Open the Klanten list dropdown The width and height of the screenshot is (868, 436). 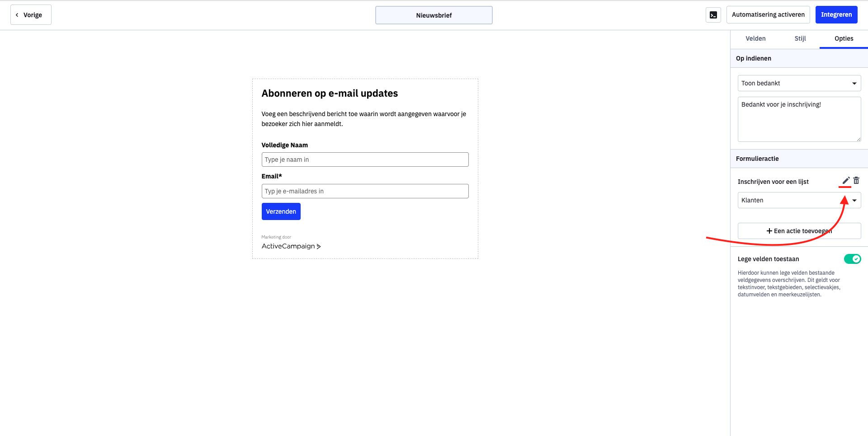[799, 200]
